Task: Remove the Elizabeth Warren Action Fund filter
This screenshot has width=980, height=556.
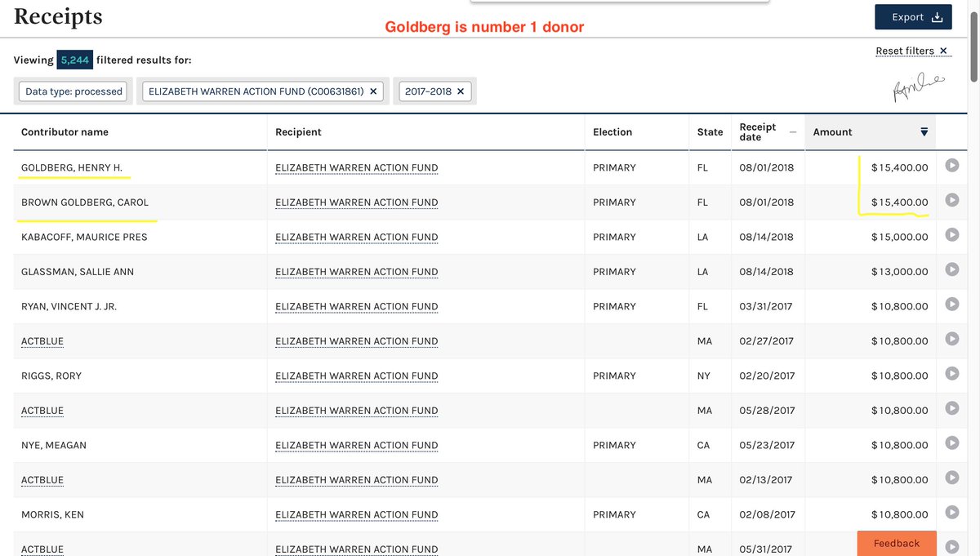Action: 373,91
